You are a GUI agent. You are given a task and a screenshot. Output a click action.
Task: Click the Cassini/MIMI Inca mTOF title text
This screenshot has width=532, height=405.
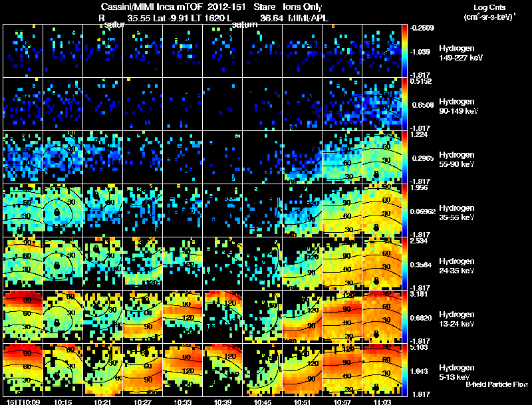(152, 7)
